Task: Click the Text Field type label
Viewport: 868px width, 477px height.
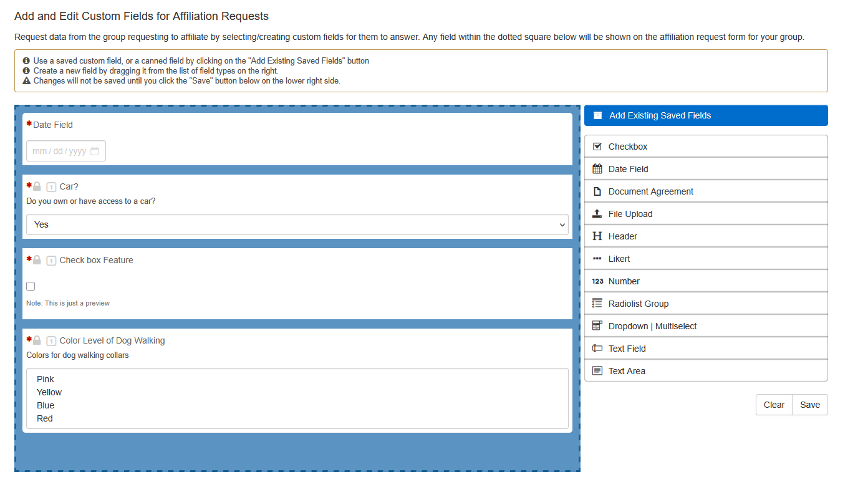Action: 627,349
